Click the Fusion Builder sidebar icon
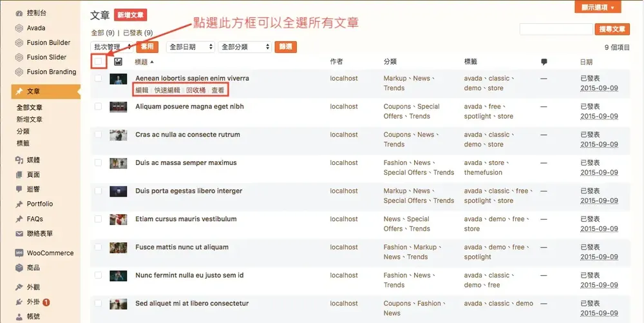Viewport: 644px width, 323px height. pyautogui.click(x=19, y=43)
